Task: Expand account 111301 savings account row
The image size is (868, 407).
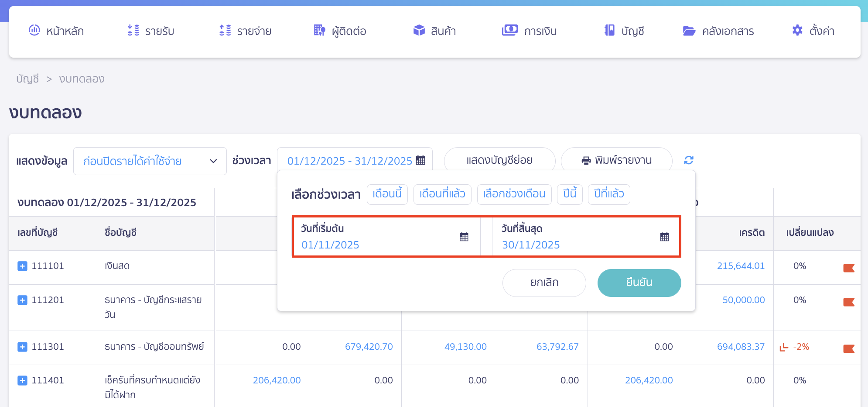Action: coord(22,347)
